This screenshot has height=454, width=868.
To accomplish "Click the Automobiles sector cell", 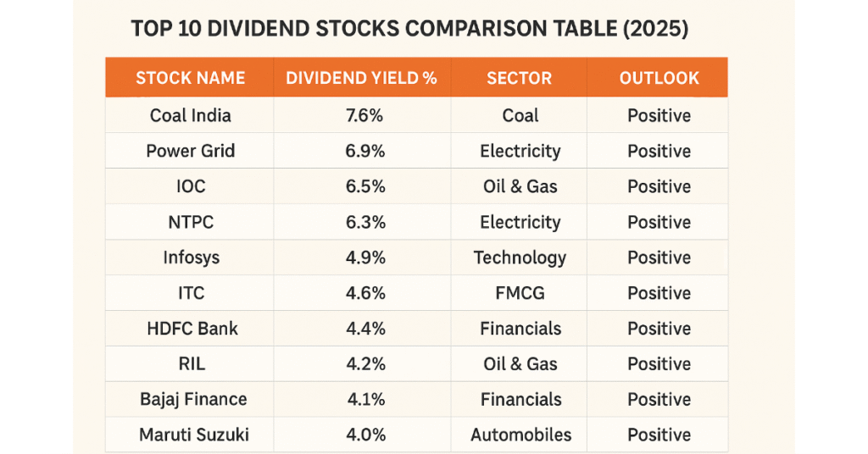I will pos(520,435).
